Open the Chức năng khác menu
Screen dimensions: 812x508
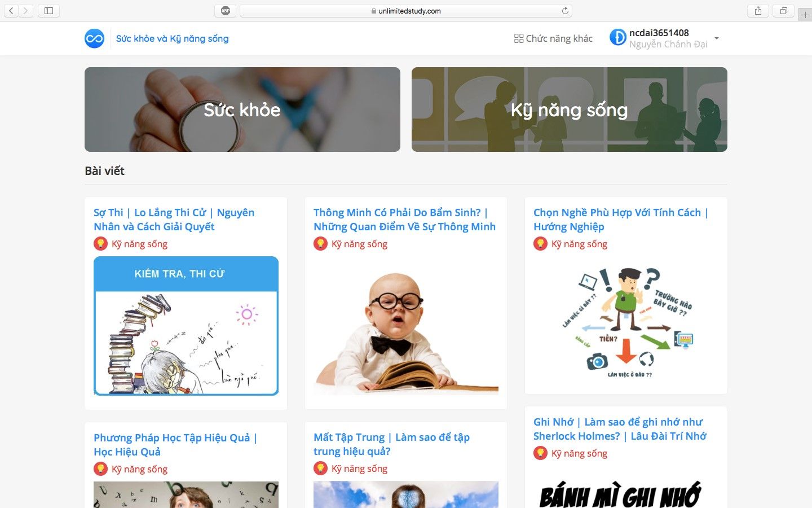(x=553, y=38)
